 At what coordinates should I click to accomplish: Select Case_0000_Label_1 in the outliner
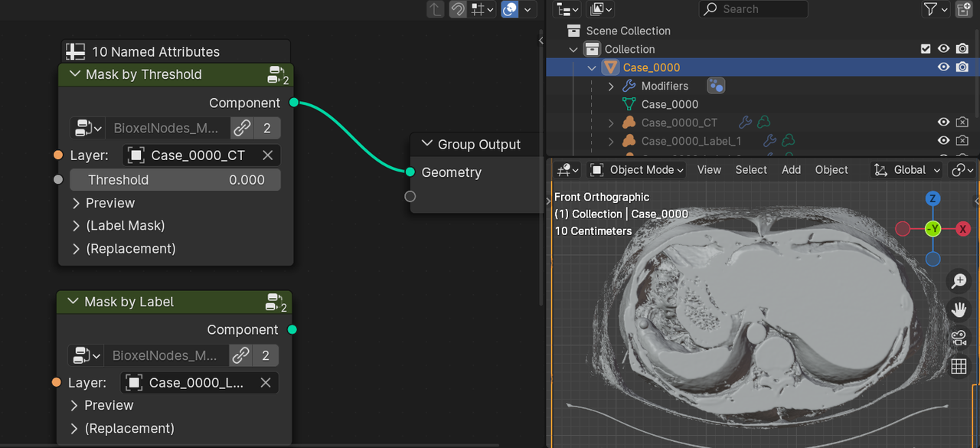[691, 141]
